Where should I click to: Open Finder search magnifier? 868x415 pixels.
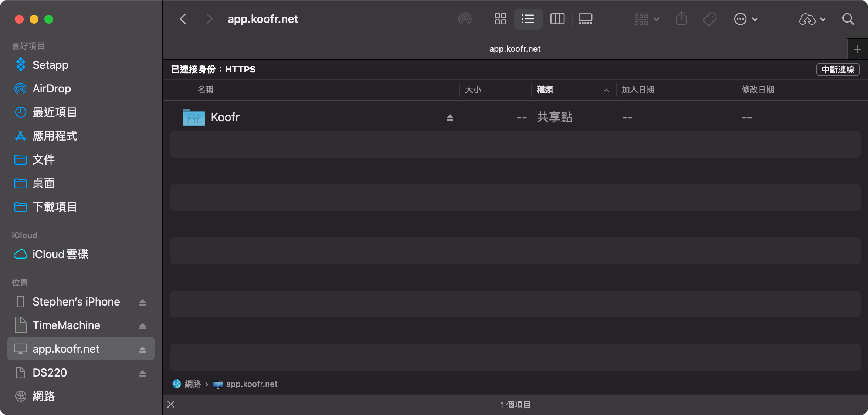point(848,19)
